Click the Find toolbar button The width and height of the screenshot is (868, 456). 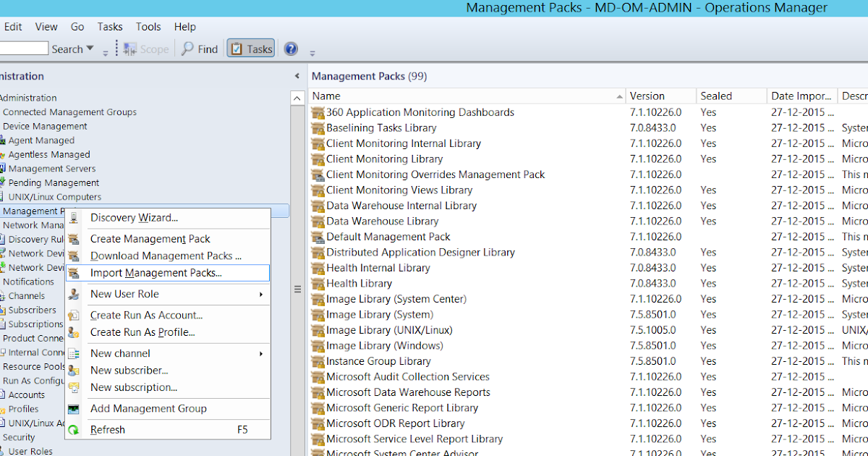pyautogui.click(x=200, y=49)
